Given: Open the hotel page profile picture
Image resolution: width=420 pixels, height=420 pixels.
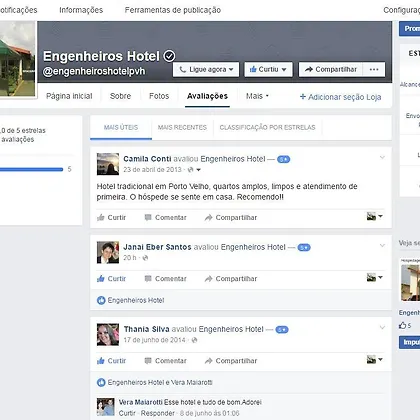Looking at the screenshot, I should click(x=17, y=59).
